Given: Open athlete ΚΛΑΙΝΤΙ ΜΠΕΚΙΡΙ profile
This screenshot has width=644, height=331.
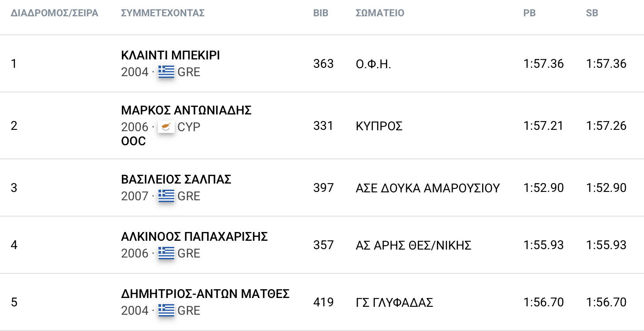Looking at the screenshot, I should (x=170, y=55).
